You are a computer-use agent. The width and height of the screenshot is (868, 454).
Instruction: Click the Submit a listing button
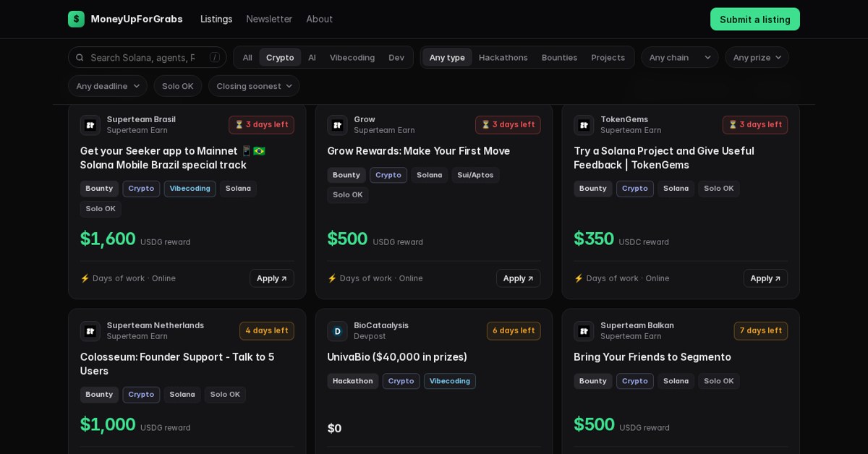click(755, 20)
